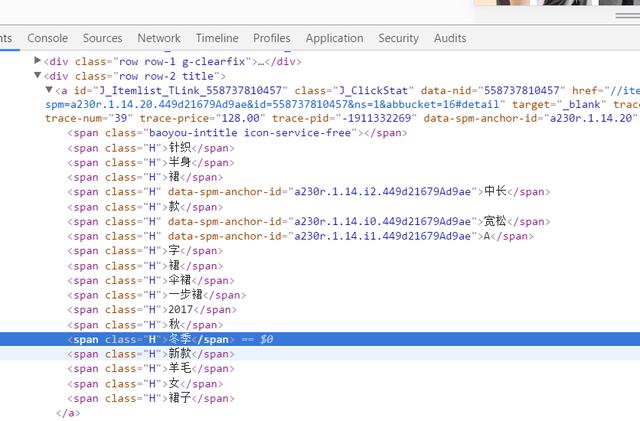Open the Network panel tab
This screenshot has width=640, height=421.
159,38
